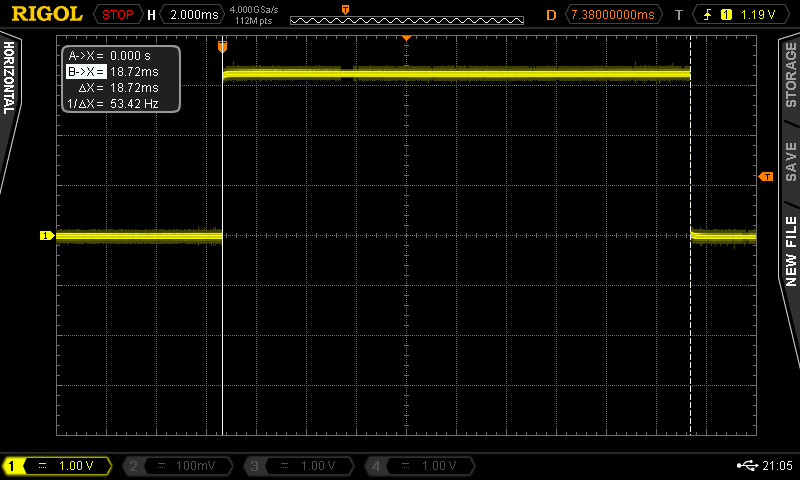
Task: Click the channel 1 ground level marker
Action: coord(46,236)
